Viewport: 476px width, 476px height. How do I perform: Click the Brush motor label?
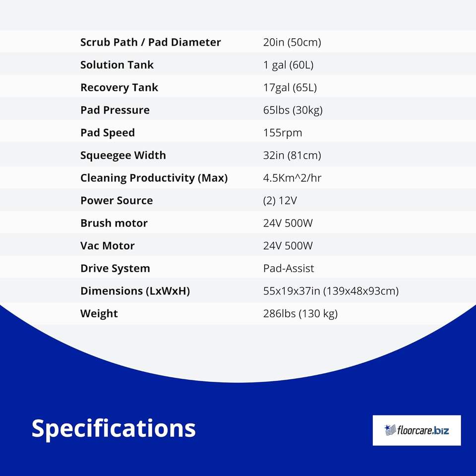pyautogui.click(x=114, y=223)
